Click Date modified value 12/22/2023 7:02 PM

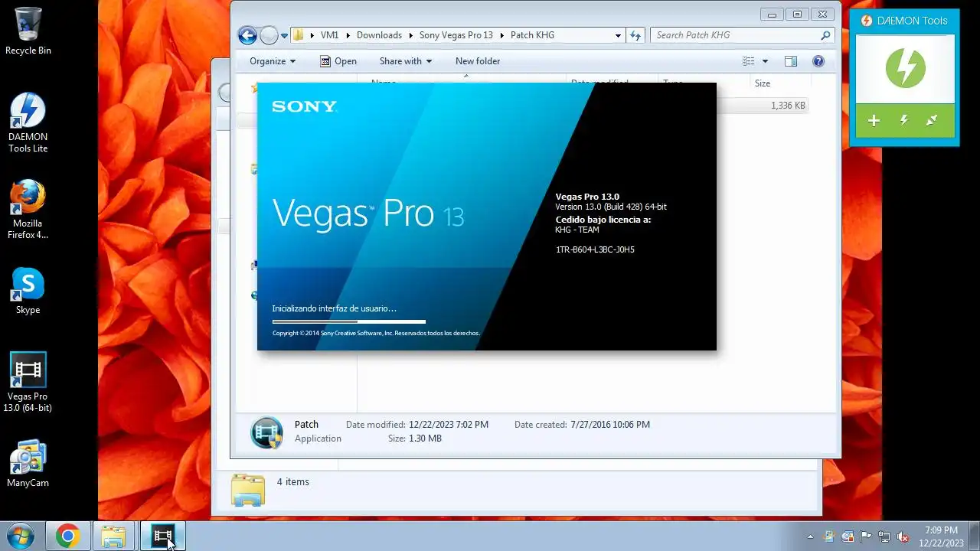[449, 424]
